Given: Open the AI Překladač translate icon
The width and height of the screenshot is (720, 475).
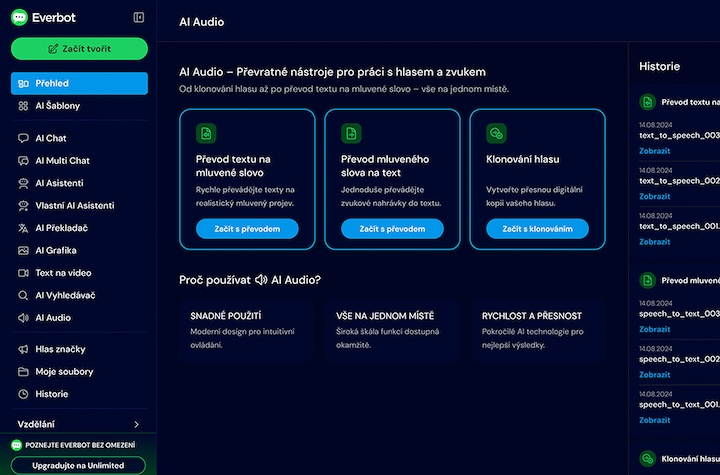Looking at the screenshot, I should tap(23, 228).
